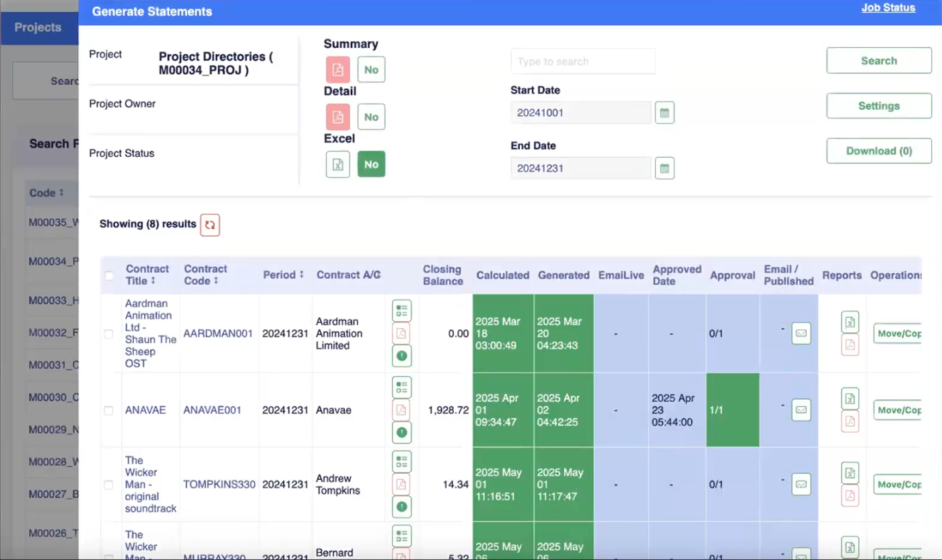Open the statement details list icon for TOMPKINS330
The image size is (942, 560).
tap(402, 462)
